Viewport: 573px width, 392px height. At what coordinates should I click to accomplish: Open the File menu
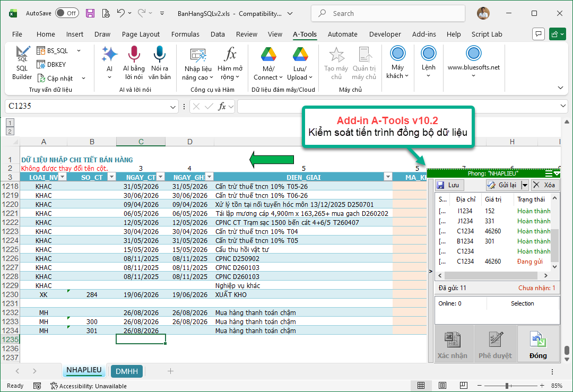pyautogui.click(x=17, y=34)
